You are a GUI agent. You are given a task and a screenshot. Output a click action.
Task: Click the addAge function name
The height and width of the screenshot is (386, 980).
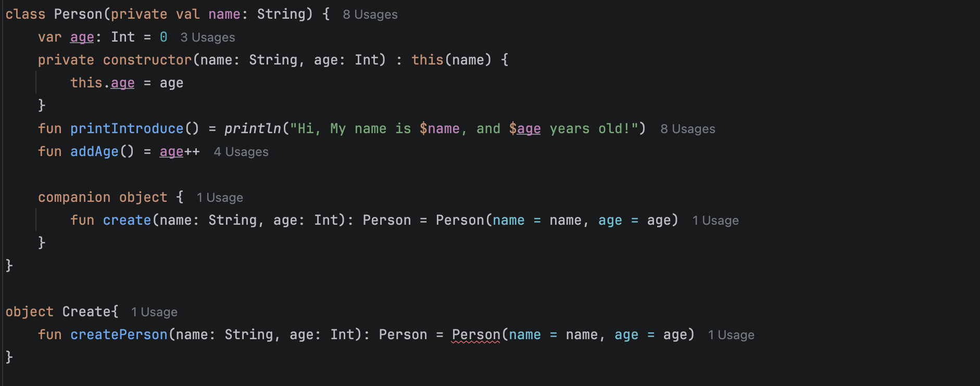pyautogui.click(x=94, y=151)
